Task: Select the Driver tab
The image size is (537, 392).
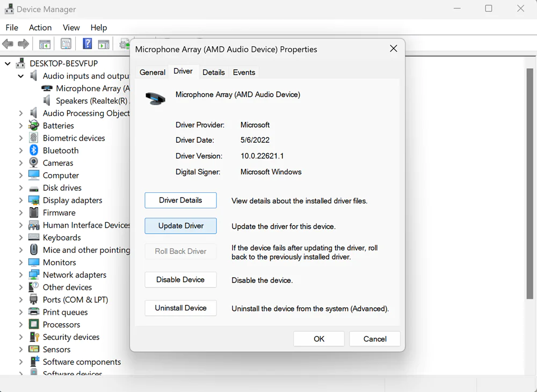Action: (x=183, y=71)
